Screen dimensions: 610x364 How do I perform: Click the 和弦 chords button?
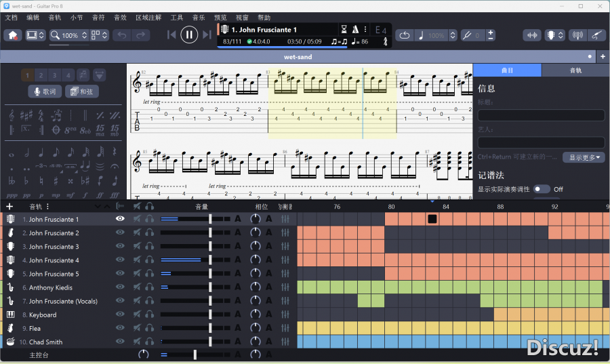pyautogui.click(x=82, y=92)
